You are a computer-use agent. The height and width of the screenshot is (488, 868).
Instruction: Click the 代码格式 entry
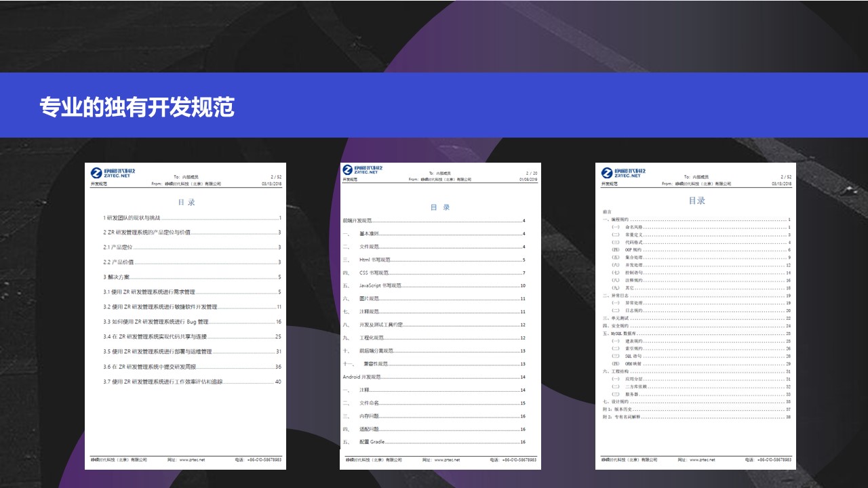(701, 243)
